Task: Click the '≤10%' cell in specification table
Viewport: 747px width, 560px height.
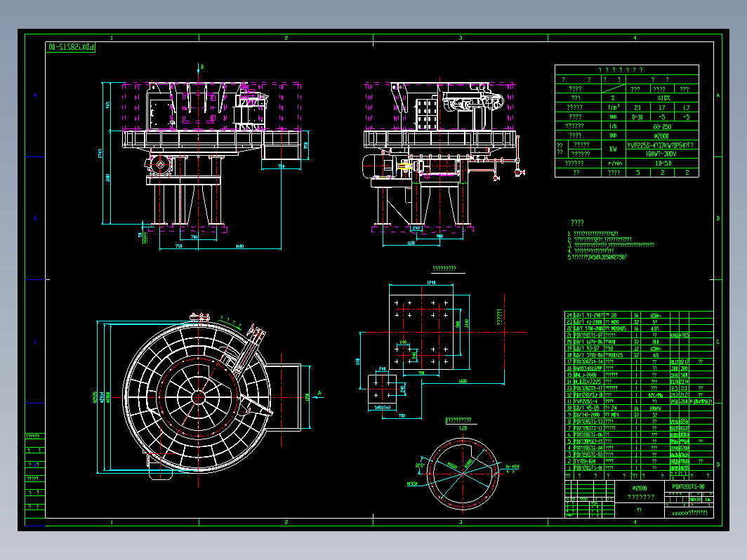Action: point(663,98)
